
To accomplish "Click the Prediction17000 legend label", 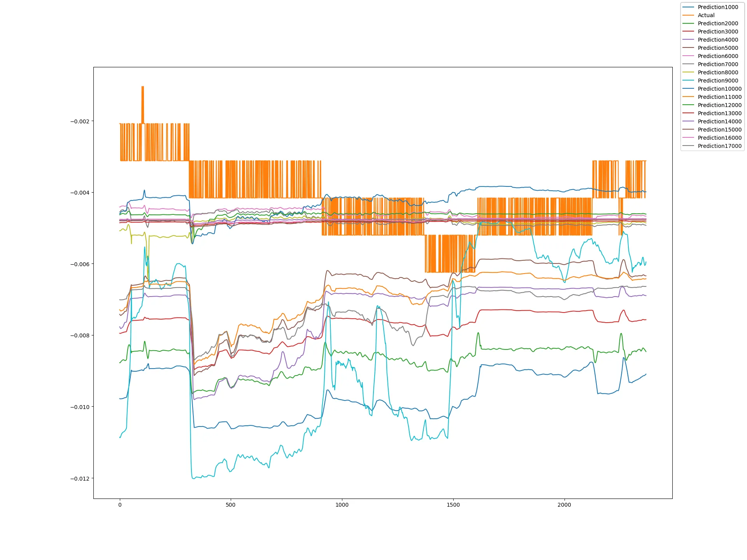I will (x=719, y=146).
